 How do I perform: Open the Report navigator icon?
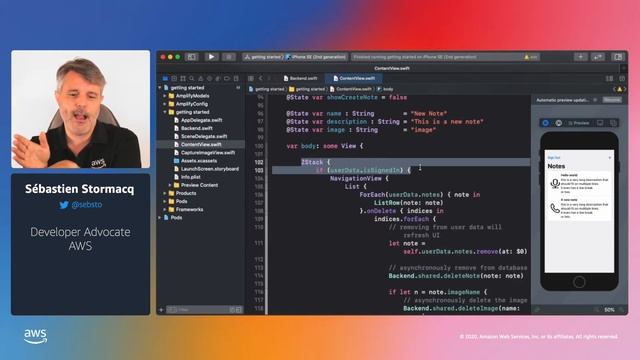pyautogui.click(x=236, y=78)
